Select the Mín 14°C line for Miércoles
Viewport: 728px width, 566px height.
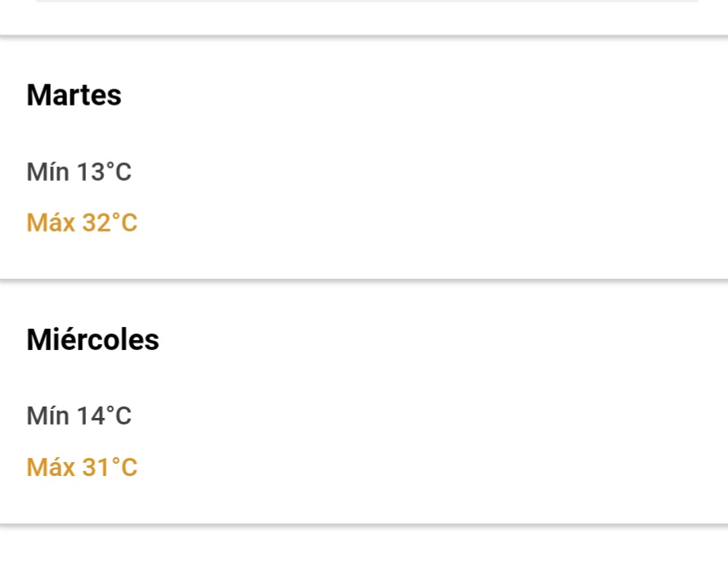point(79,416)
